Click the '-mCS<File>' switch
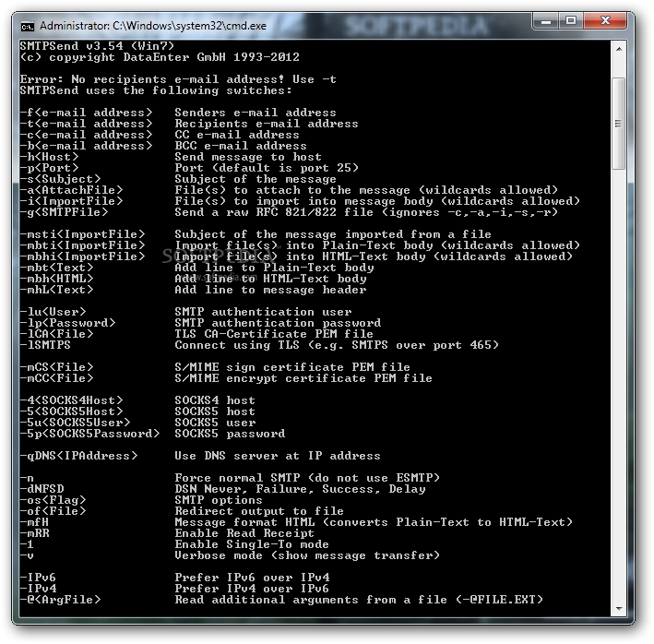 [x=56, y=367]
